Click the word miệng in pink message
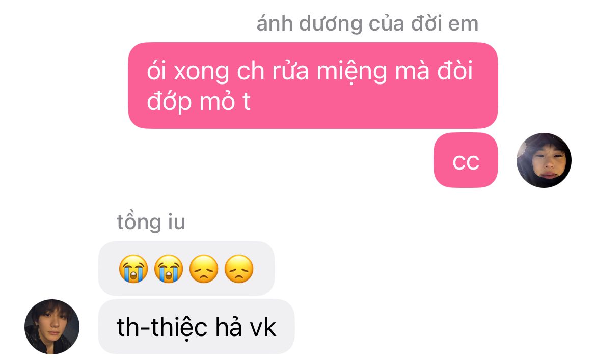 coord(352,72)
